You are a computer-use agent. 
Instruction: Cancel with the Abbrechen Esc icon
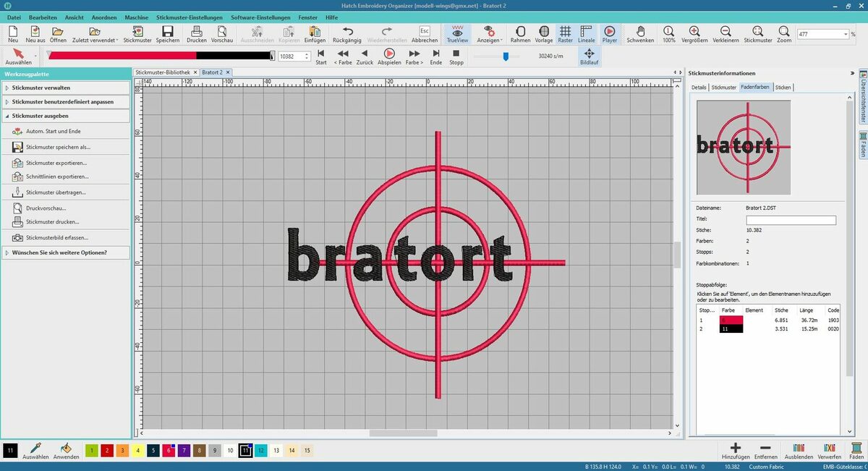[425, 35]
